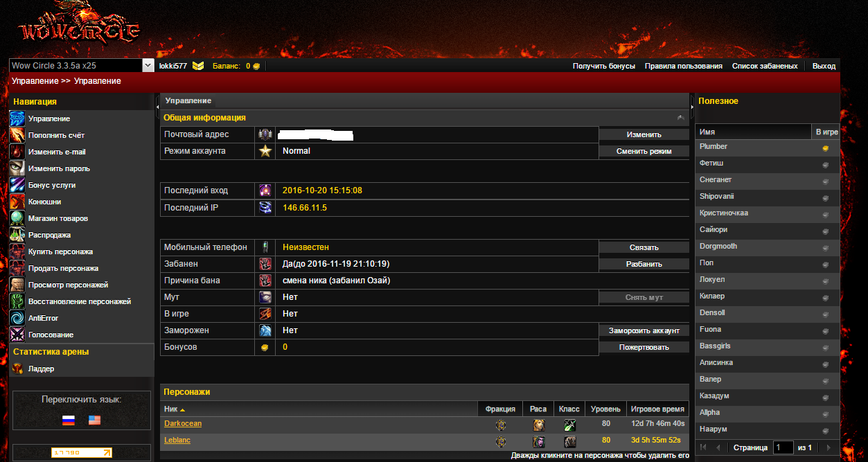Collapse the Общая информация section
Screen dimensions: 868x462
point(681,118)
